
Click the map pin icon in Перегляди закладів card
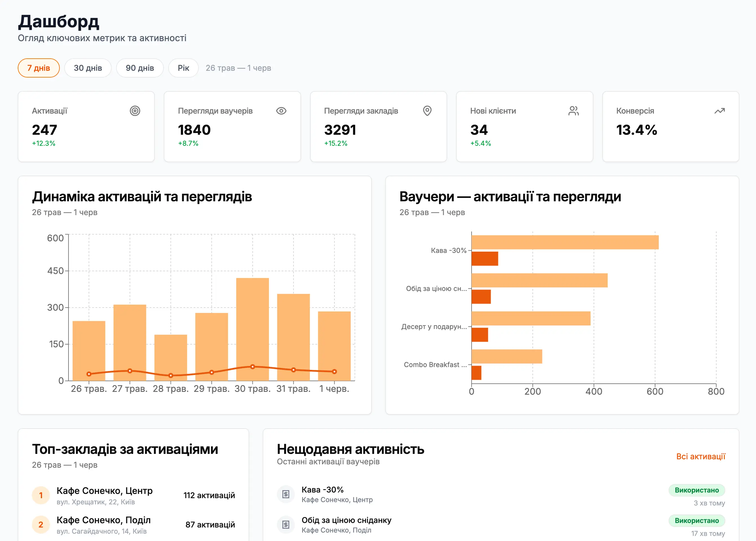click(427, 111)
